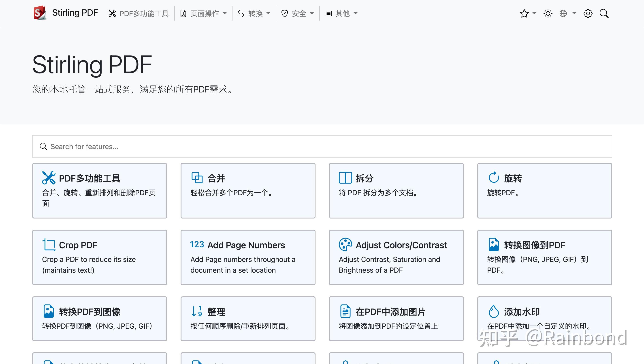Click the 转换 arrows icon in navbar

click(x=241, y=13)
